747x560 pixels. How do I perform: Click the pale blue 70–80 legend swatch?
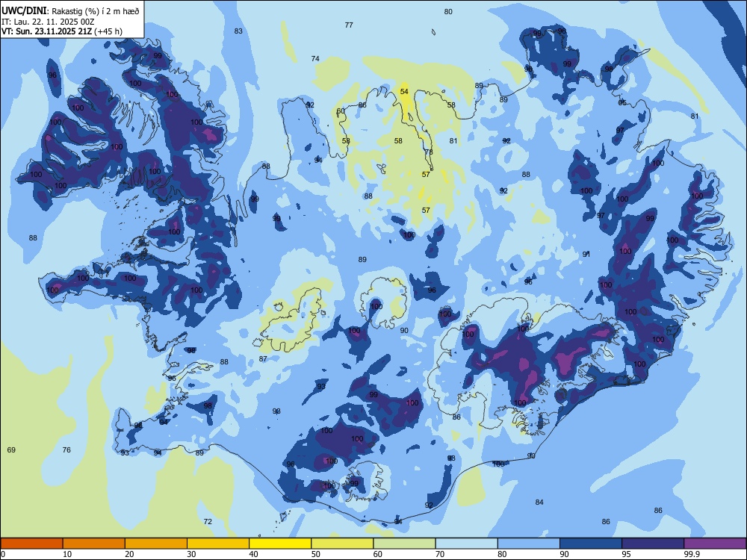click(466, 544)
